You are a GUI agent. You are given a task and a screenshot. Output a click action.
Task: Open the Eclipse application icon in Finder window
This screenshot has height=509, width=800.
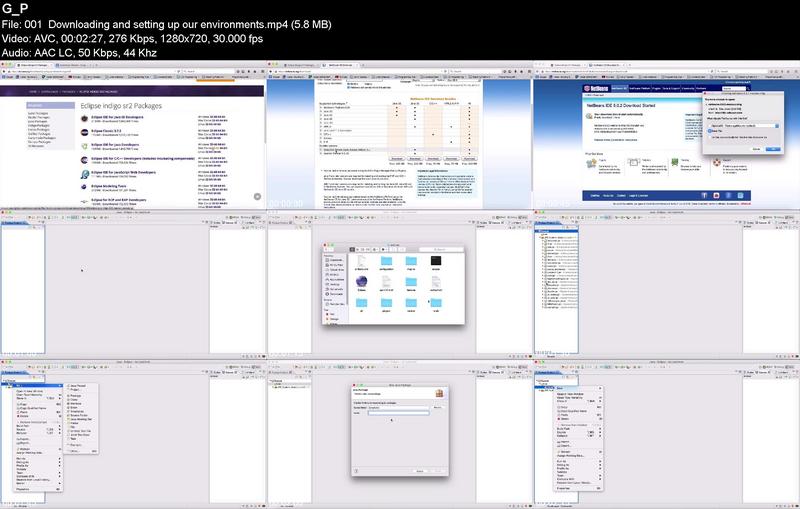[361, 283]
